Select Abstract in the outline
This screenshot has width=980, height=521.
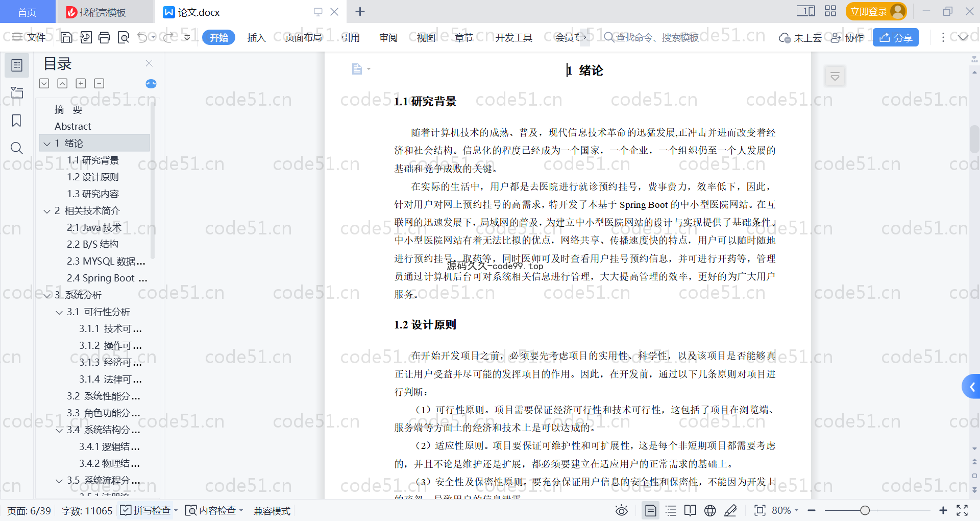(73, 126)
